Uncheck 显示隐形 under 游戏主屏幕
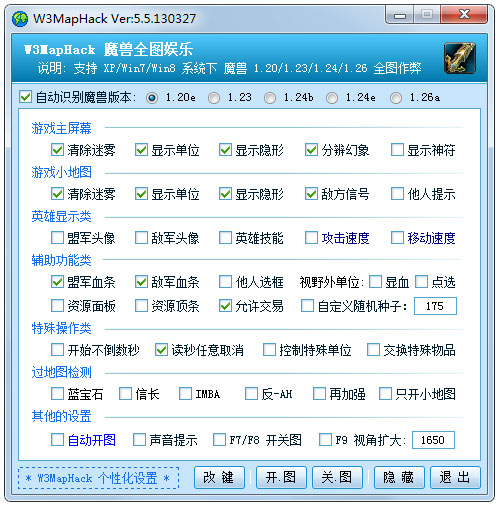498x507 pixels. click(225, 150)
